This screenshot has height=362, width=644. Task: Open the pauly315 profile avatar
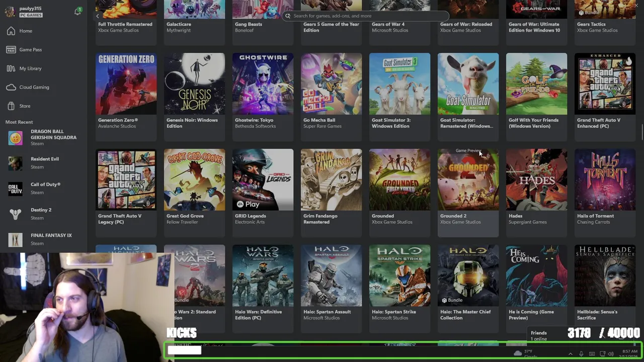(x=10, y=12)
